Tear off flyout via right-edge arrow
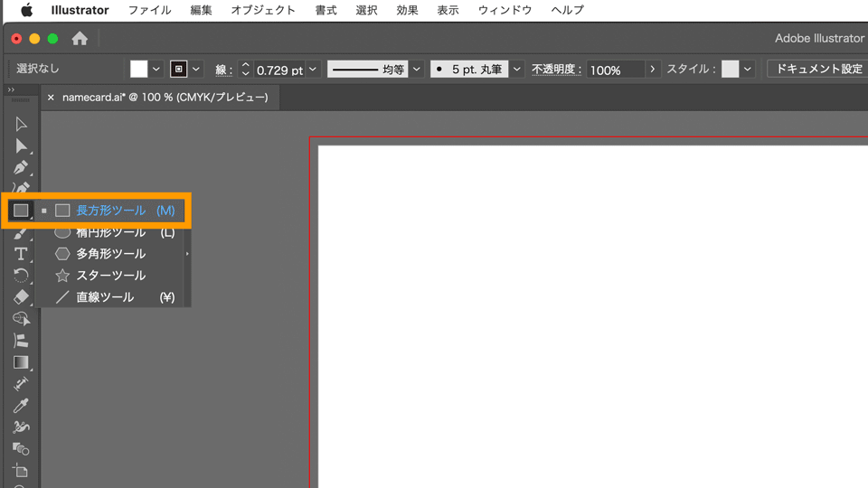 pyautogui.click(x=188, y=254)
